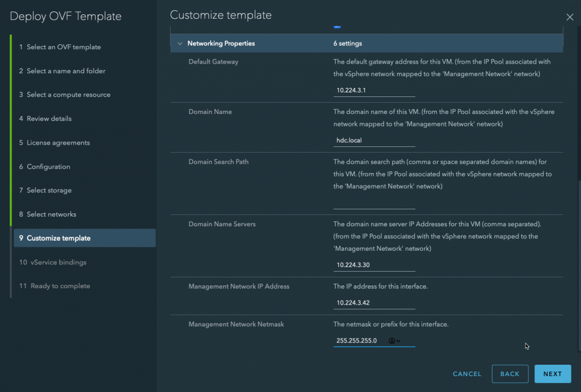Click the Management Network Netmask field
The image size is (581, 392).
tap(374, 340)
